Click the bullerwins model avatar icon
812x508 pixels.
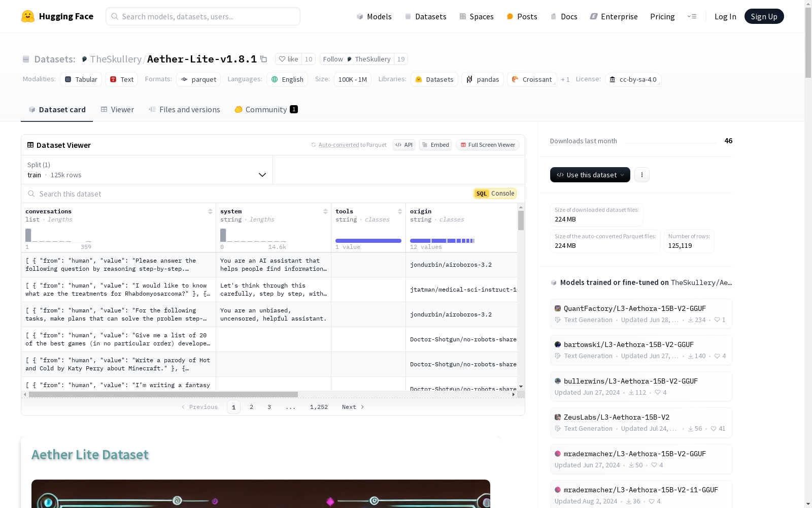click(x=558, y=381)
